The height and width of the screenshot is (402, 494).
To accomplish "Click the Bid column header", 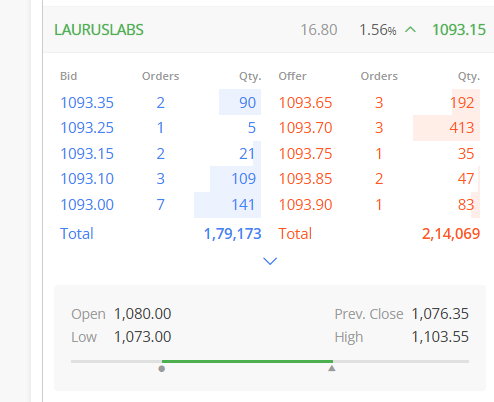I will (68, 76).
